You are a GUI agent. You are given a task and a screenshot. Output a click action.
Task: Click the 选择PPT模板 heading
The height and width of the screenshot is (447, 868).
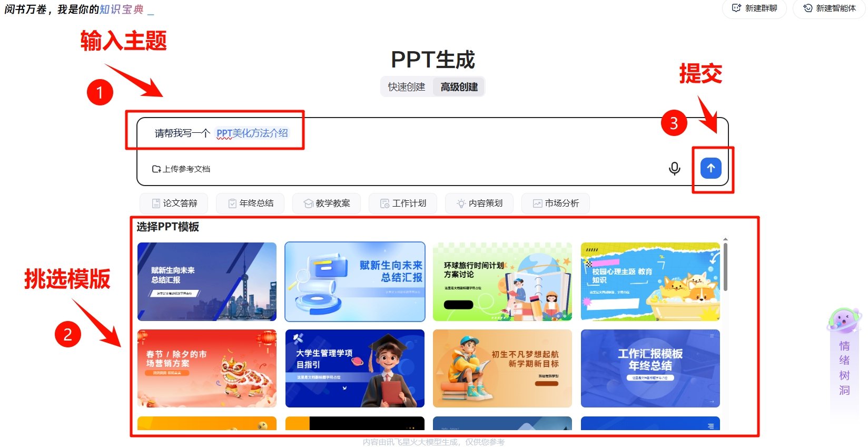click(168, 227)
